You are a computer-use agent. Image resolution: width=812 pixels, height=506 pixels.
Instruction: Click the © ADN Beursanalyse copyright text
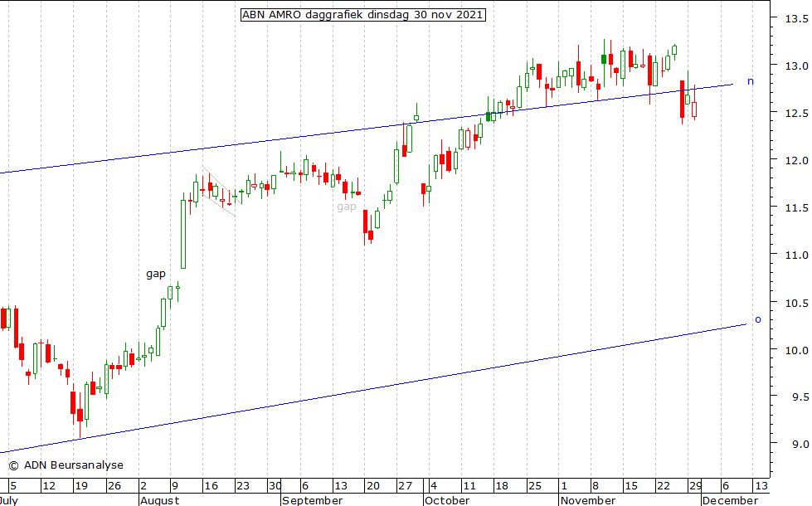pyautogui.click(x=66, y=465)
